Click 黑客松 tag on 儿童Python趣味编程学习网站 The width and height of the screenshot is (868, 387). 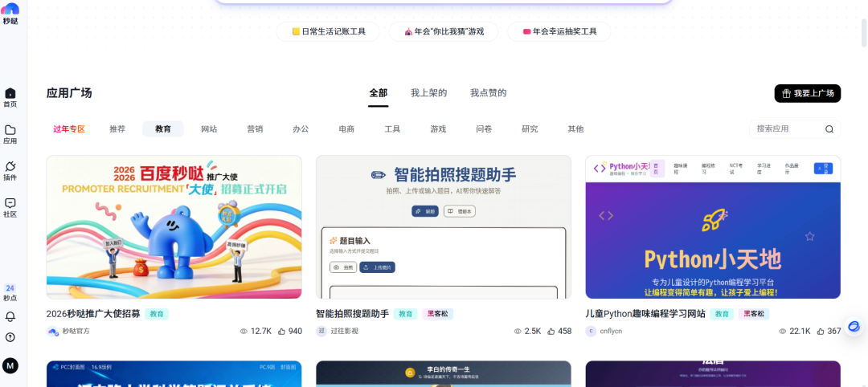click(x=753, y=314)
